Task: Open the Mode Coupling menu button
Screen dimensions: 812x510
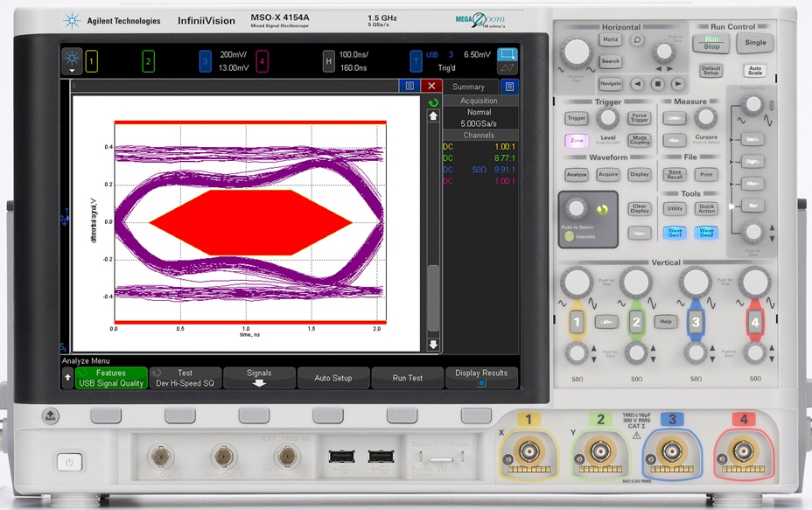Action: [x=640, y=140]
